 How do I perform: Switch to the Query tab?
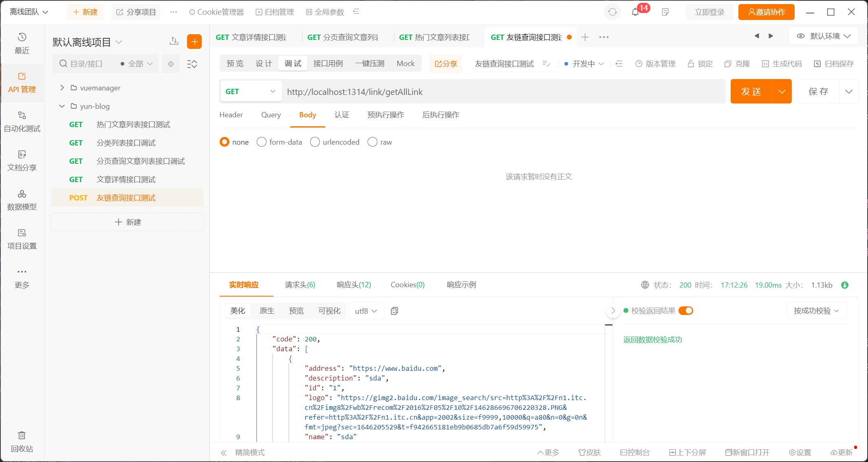pyautogui.click(x=271, y=115)
